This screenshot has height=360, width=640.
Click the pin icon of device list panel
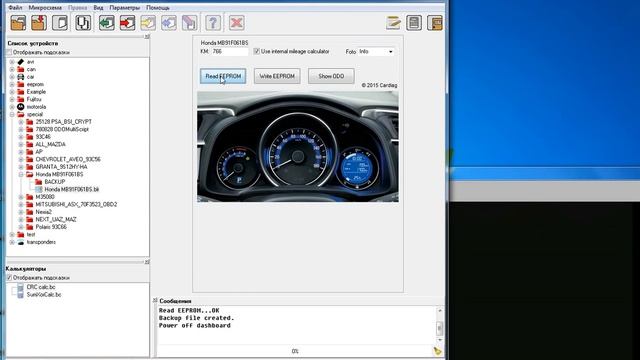pos(147,37)
